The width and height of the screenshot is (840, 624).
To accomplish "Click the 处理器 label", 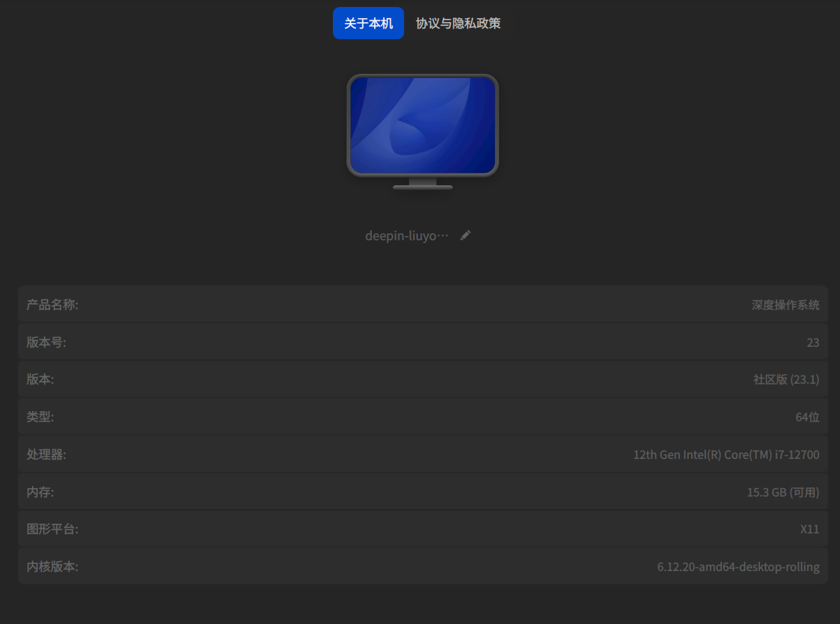I will (x=46, y=454).
